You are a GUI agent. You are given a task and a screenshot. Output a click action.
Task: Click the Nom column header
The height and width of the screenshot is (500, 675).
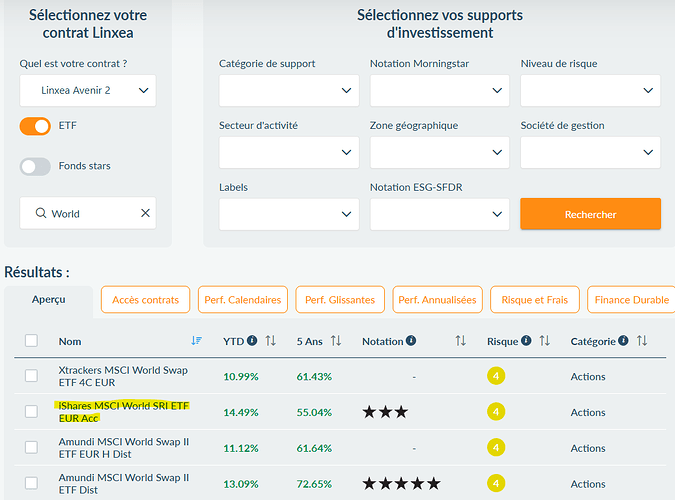click(x=70, y=342)
